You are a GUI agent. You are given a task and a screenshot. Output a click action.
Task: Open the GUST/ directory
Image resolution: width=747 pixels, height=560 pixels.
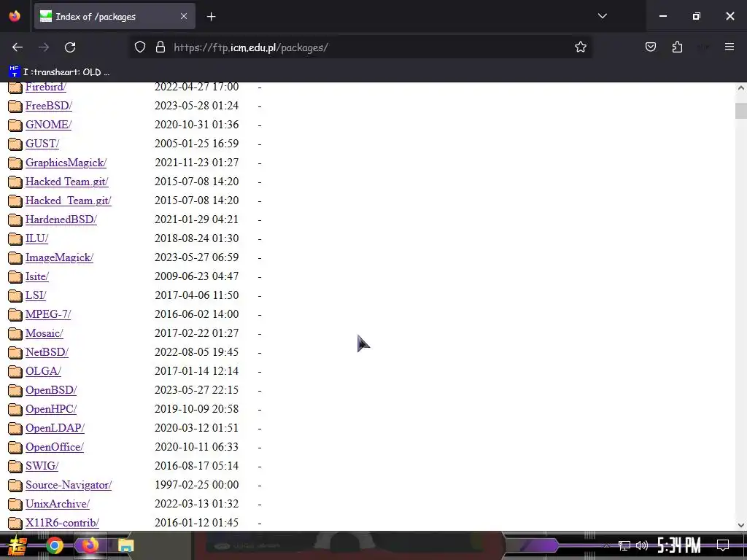point(42,144)
